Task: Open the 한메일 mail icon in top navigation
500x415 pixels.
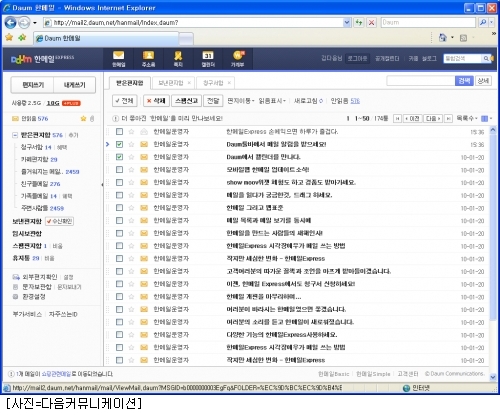Action: (118, 59)
